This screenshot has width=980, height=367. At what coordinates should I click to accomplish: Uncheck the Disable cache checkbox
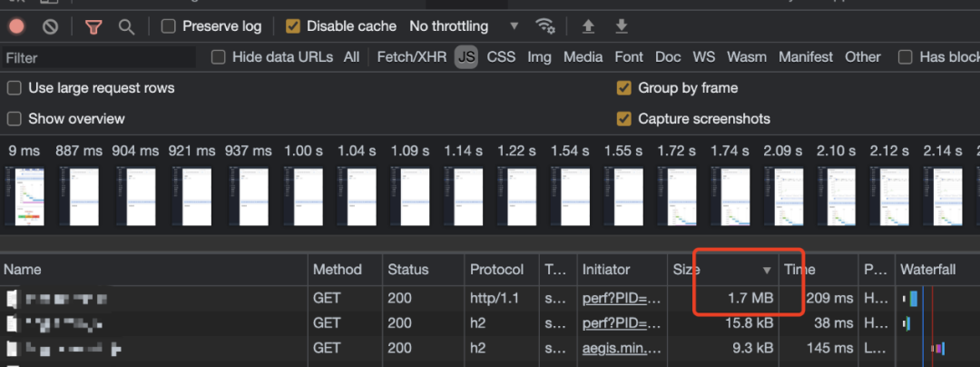pos(292,26)
